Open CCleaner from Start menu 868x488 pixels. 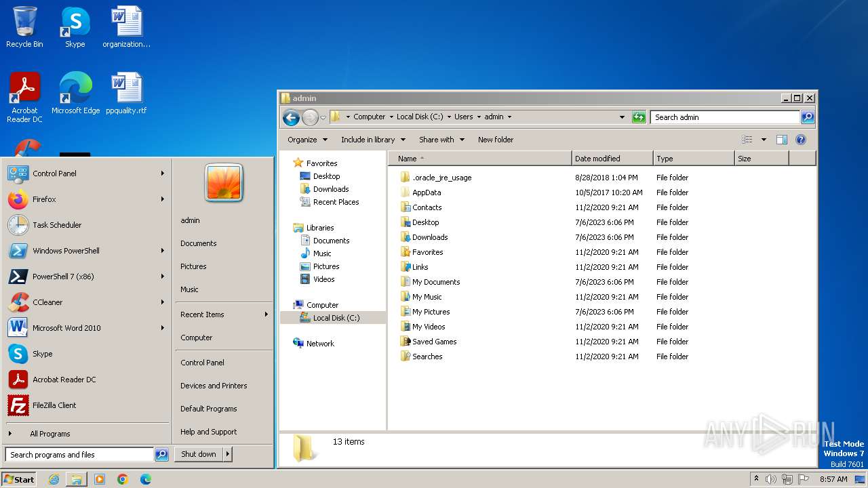click(x=87, y=302)
